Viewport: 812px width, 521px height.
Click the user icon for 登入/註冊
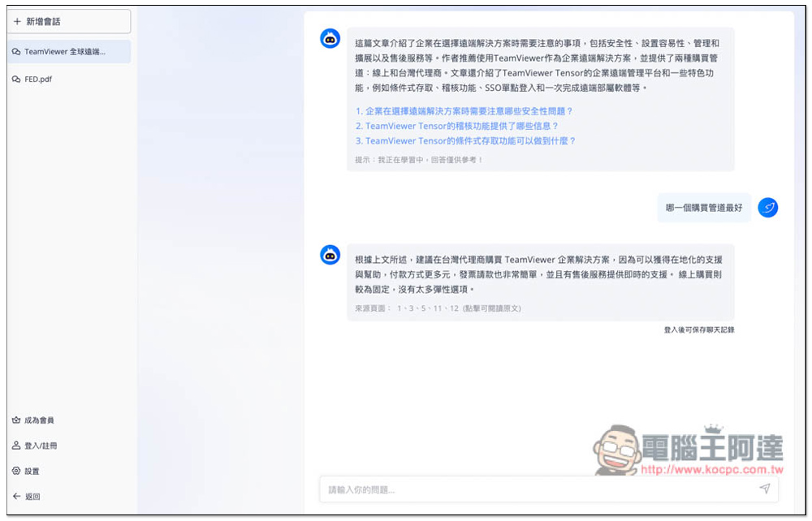click(16, 446)
